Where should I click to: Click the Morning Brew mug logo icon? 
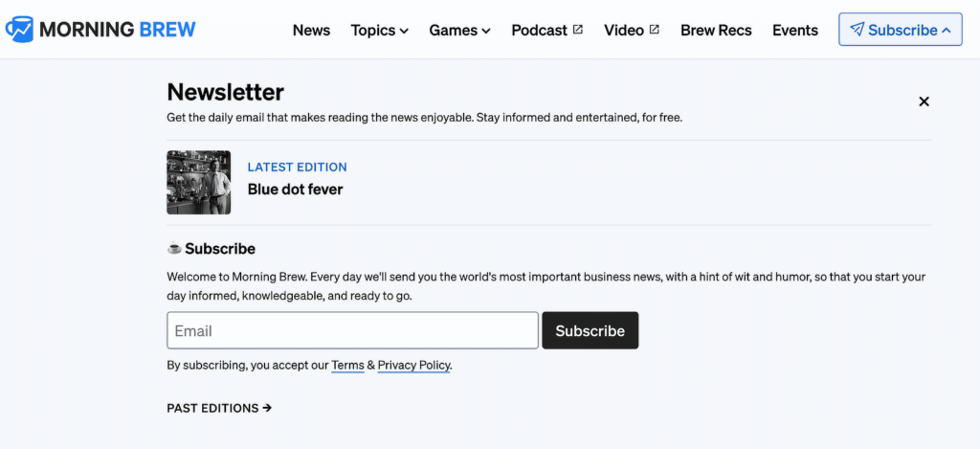[19, 30]
